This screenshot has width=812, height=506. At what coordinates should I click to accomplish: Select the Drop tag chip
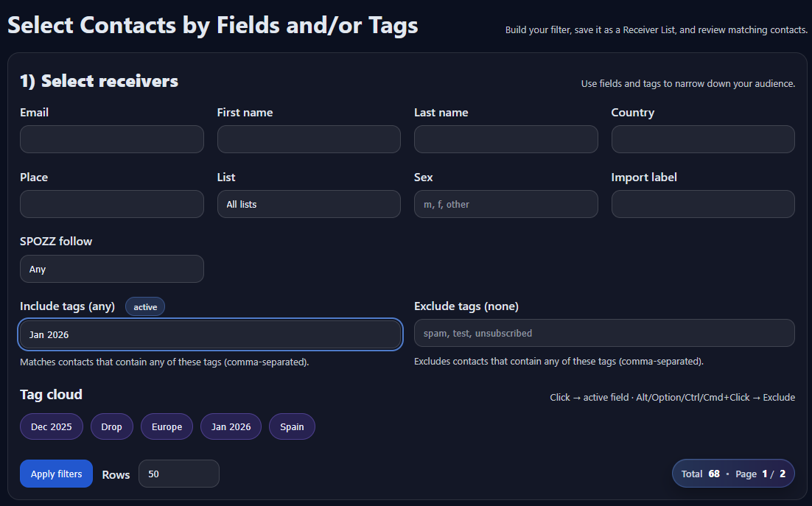[x=111, y=426]
